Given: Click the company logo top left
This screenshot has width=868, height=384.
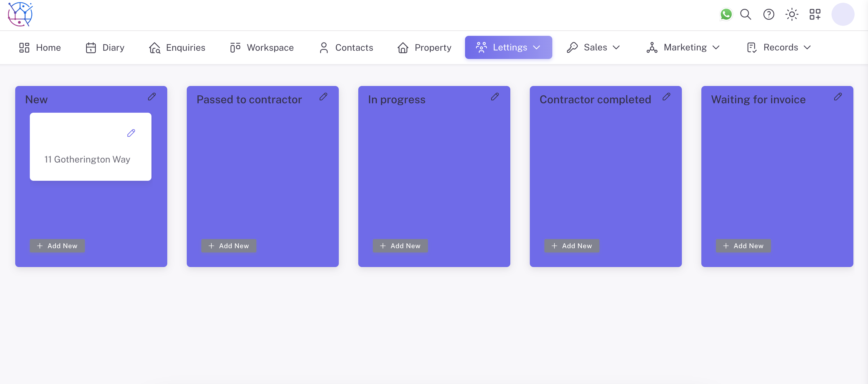Looking at the screenshot, I should 20,15.
